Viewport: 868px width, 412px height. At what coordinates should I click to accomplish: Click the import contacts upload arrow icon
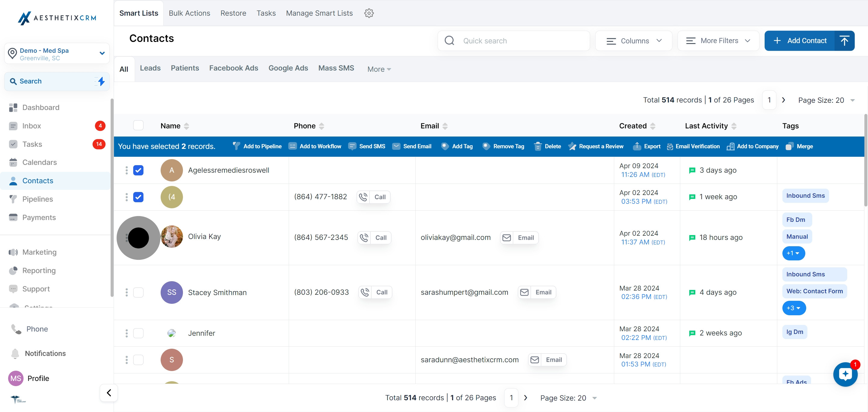844,41
